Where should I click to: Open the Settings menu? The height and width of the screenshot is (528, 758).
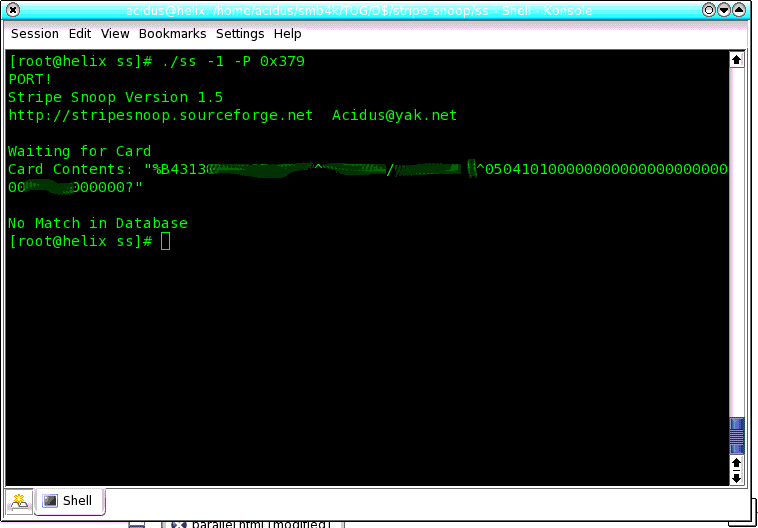(240, 33)
